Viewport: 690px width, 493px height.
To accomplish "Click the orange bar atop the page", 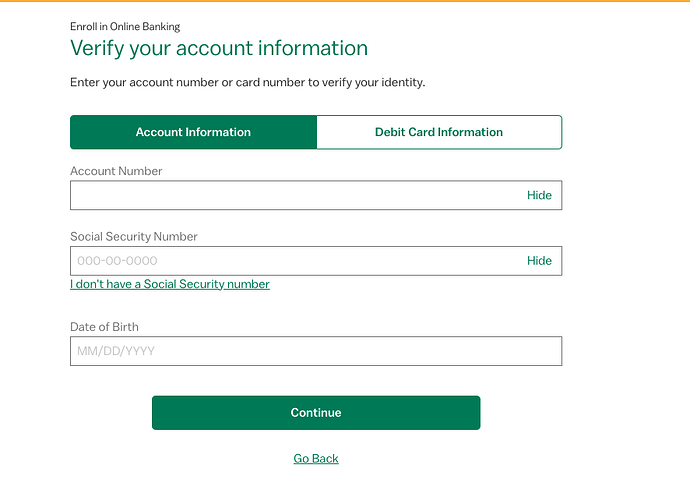I will pos(345,1).
